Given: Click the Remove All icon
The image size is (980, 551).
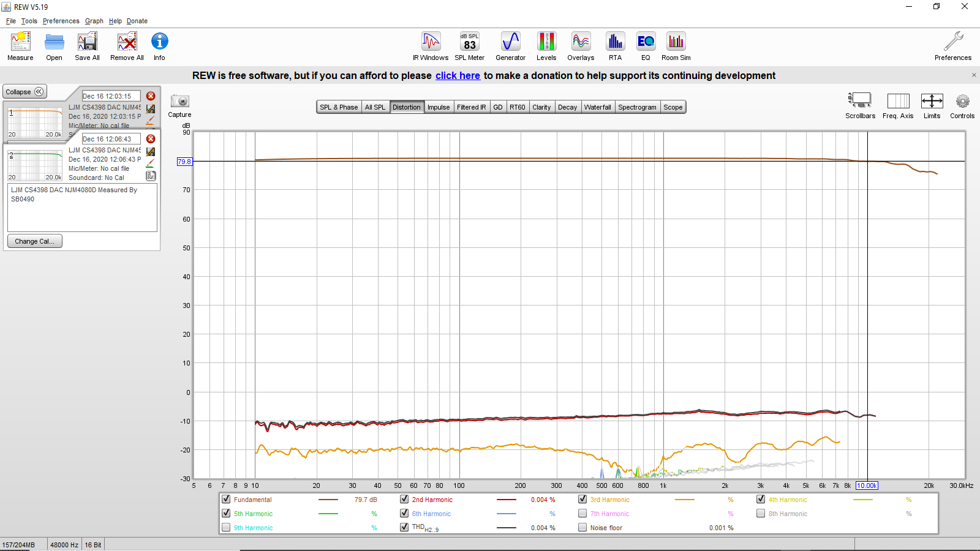Looking at the screenshot, I should [x=127, y=47].
